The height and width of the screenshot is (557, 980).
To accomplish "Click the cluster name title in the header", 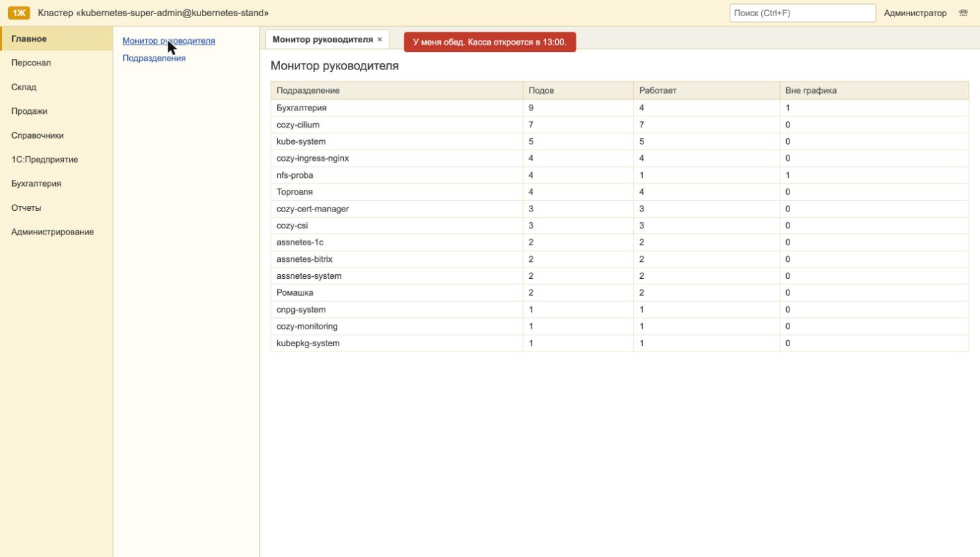I will point(153,13).
